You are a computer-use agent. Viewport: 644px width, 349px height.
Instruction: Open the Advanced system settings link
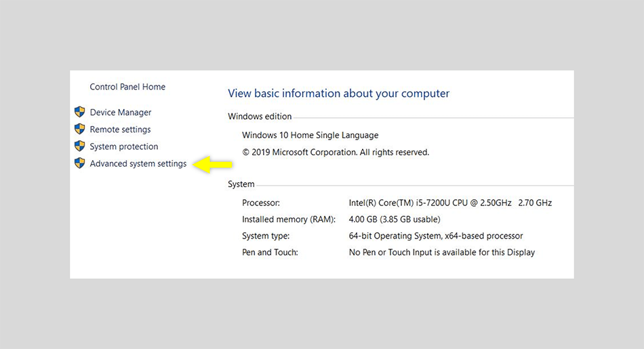coord(138,164)
